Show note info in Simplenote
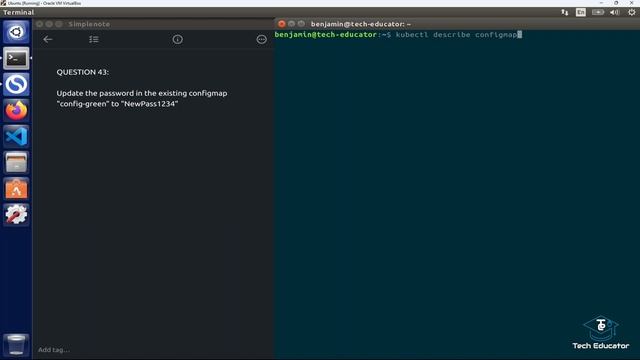Screen dimensions: 640x360 pyautogui.click(x=178, y=39)
